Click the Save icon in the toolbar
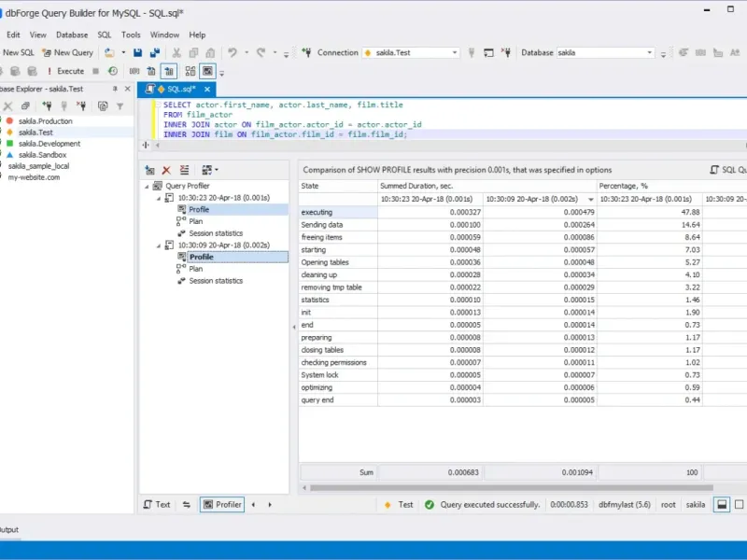 138,52
